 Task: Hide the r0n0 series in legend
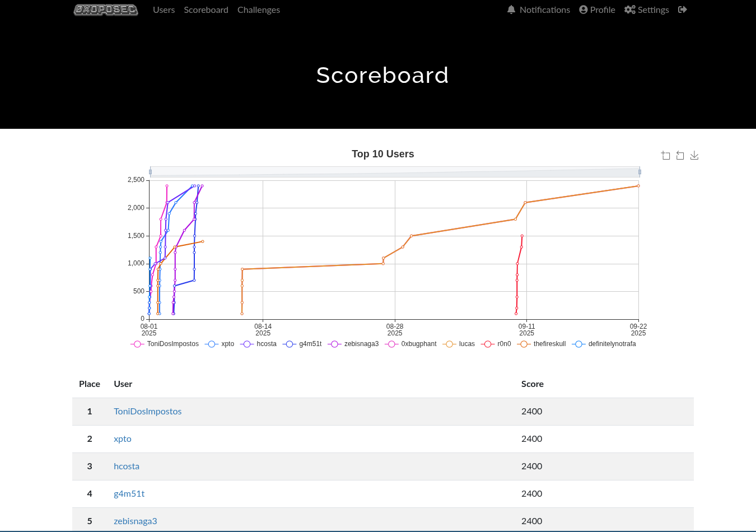coord(496,344)
